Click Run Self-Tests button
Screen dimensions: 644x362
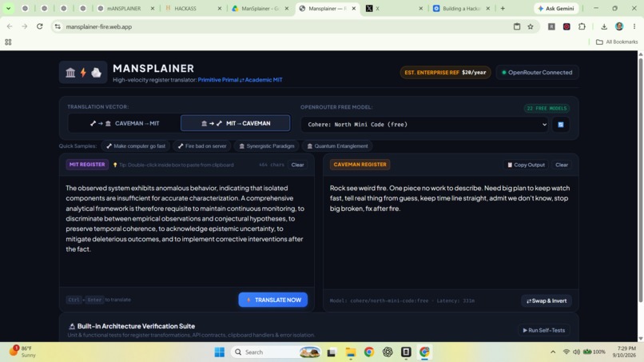[544, 330]
